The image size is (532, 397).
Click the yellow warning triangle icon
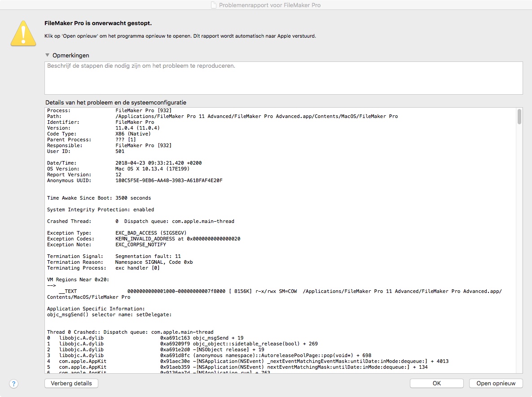tap(23, 34)
